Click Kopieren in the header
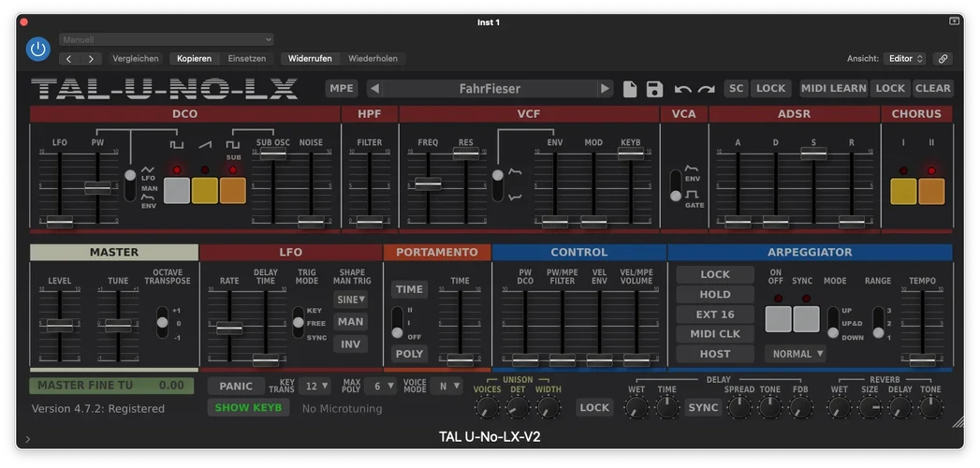 (x=194, y=59)
